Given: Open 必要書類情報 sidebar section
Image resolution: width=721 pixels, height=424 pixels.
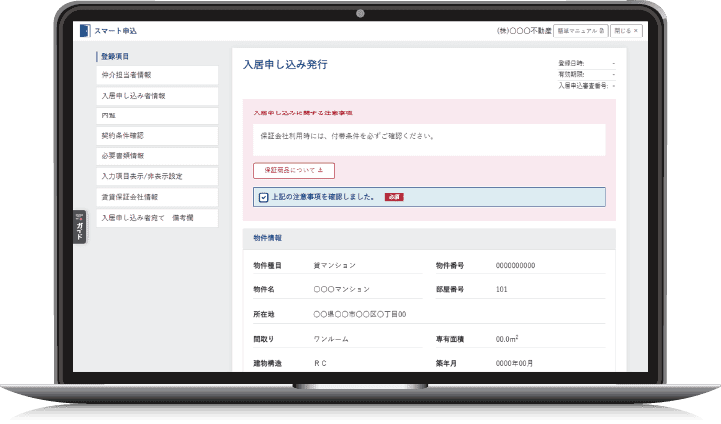Looking at the screenshot, I should [156, 156].
